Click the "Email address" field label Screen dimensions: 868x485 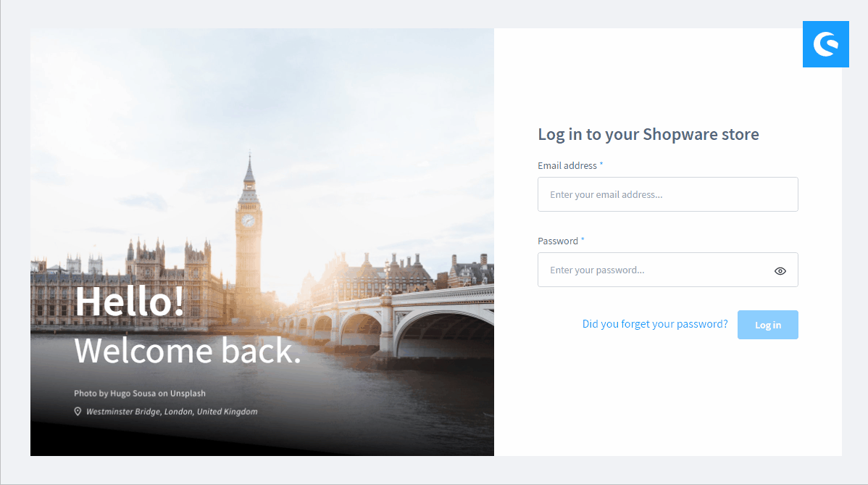tap(567, 165)
